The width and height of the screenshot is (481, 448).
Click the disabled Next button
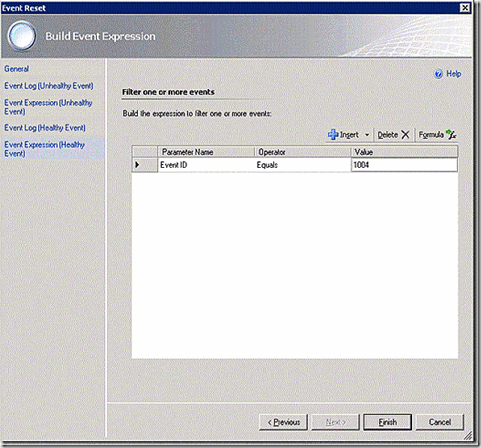(x=336, y=423)
